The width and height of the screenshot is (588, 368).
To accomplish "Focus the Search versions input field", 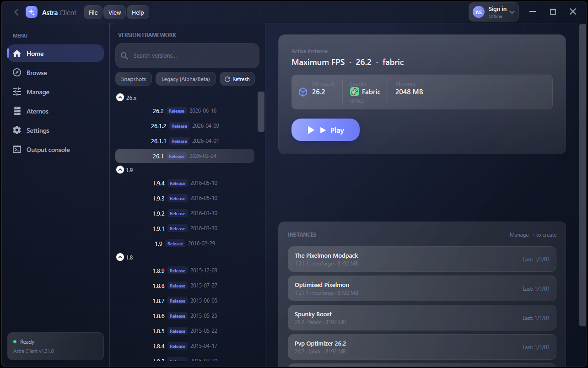I will 187,56.
